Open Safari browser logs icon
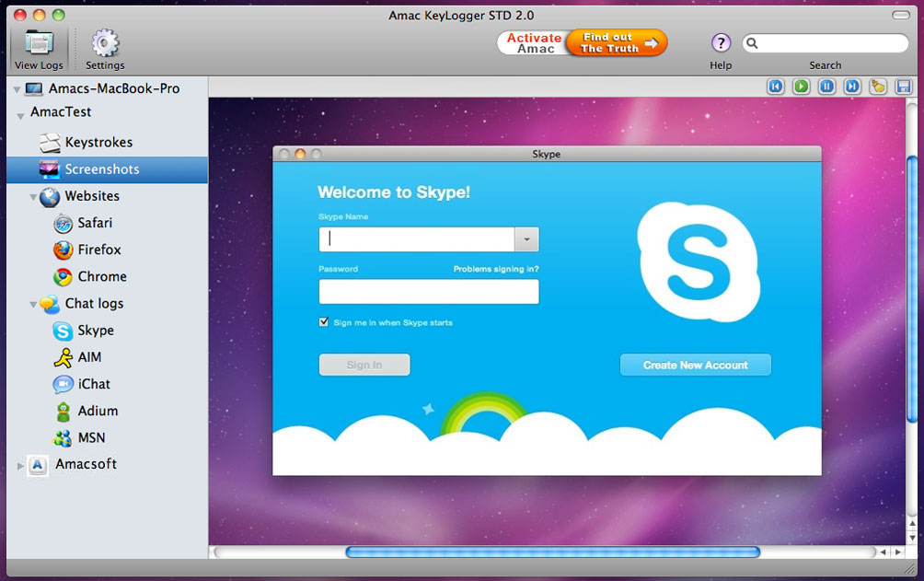This screenshot has width=924, height=581. click(64, 224)
